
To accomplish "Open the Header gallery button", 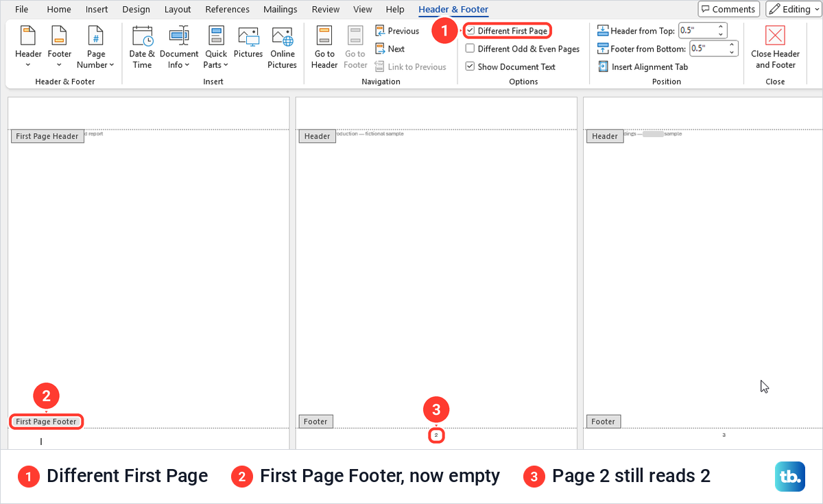I will click(28, 47).
